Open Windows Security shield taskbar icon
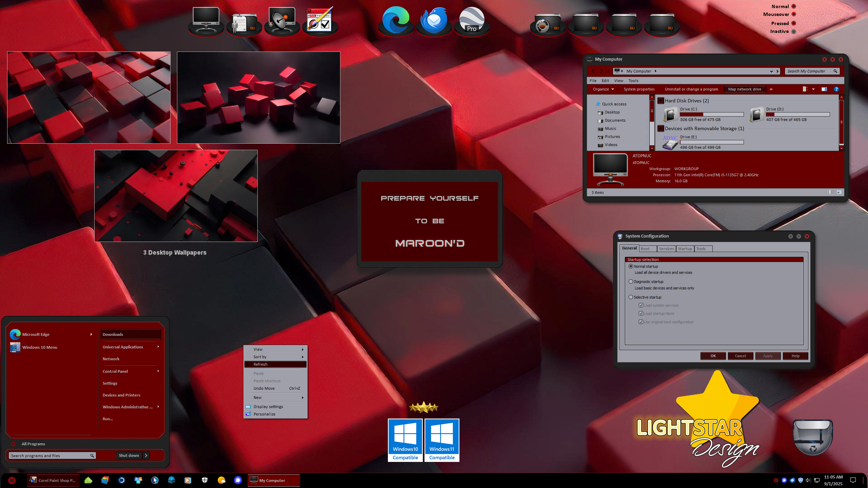The image size is (868, 488). (204, 480)
